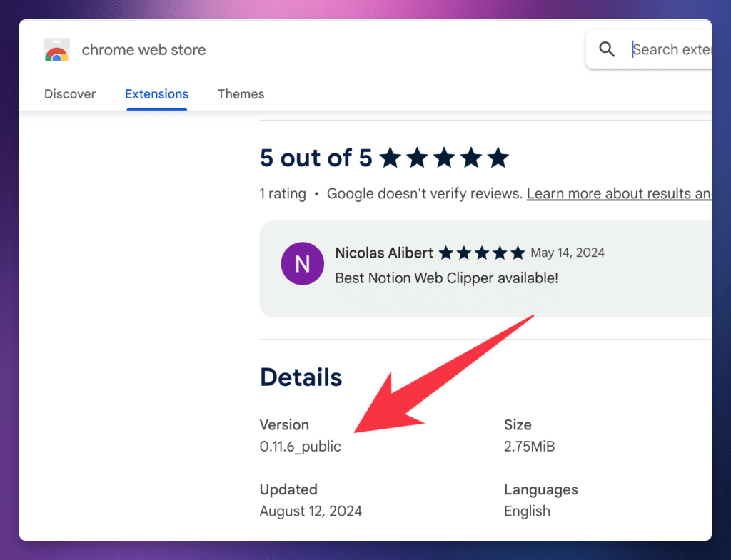
Task: Switch to the Discover tab
Action: tap(70, 94)
